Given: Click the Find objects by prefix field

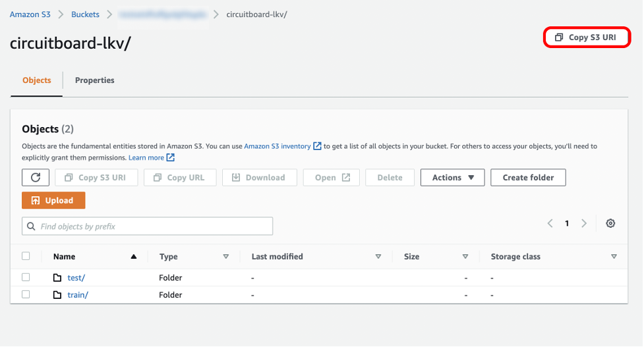Looking at the screenshot, I should click(x=148, y=227).
